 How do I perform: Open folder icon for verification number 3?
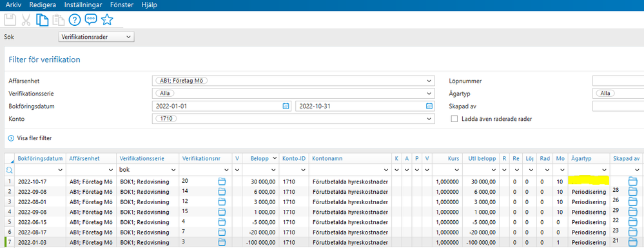click(222, 242)
